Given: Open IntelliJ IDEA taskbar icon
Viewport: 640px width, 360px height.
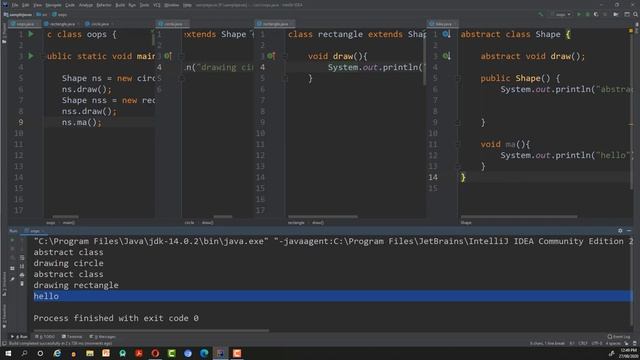Looking at the screenshot, I should coord(220,353).
